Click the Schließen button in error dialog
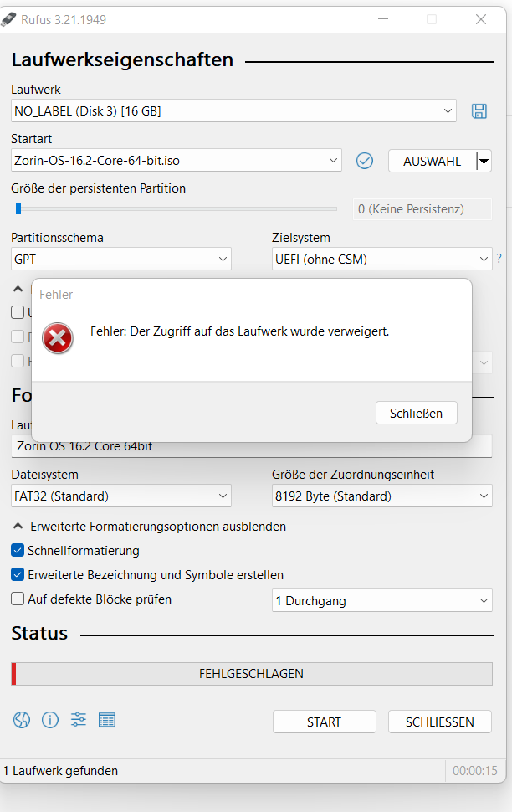The image size is (512, 812). (x=417, y=413)
